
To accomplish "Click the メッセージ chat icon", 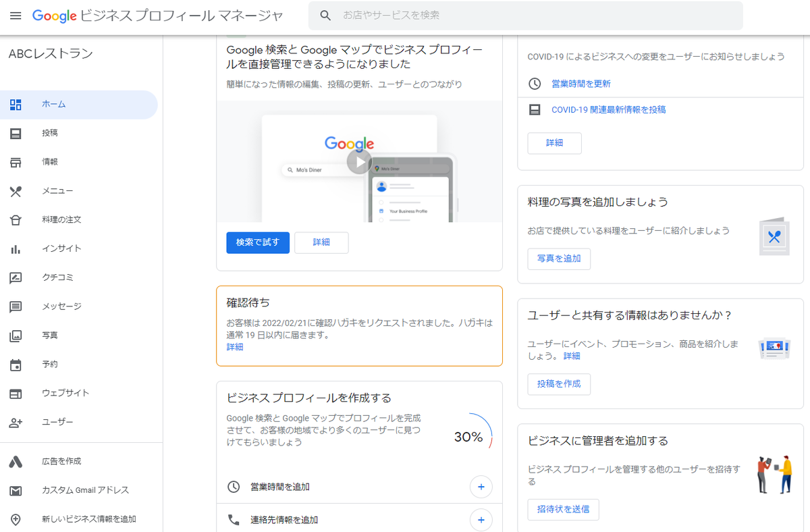I will point(16,307).
